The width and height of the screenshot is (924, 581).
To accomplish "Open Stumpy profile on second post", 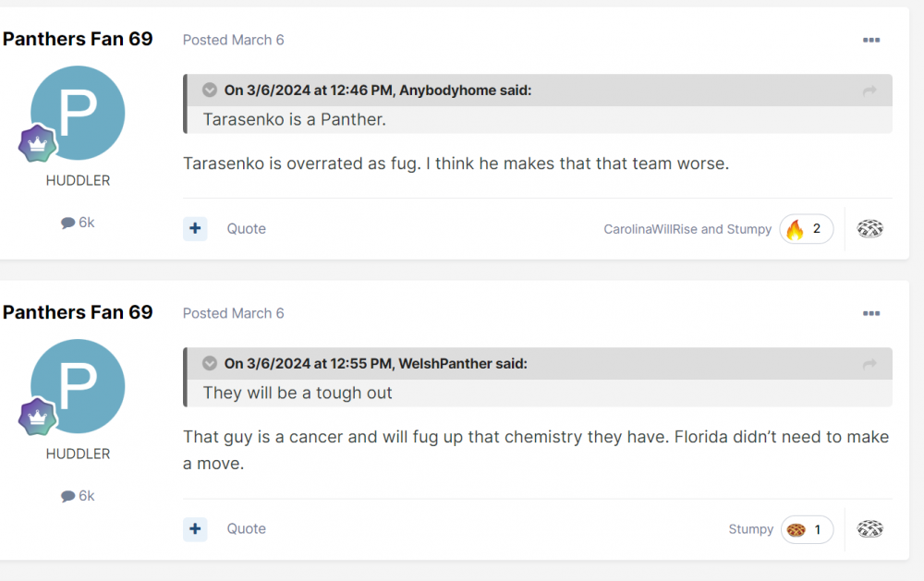I will (750, 529).
